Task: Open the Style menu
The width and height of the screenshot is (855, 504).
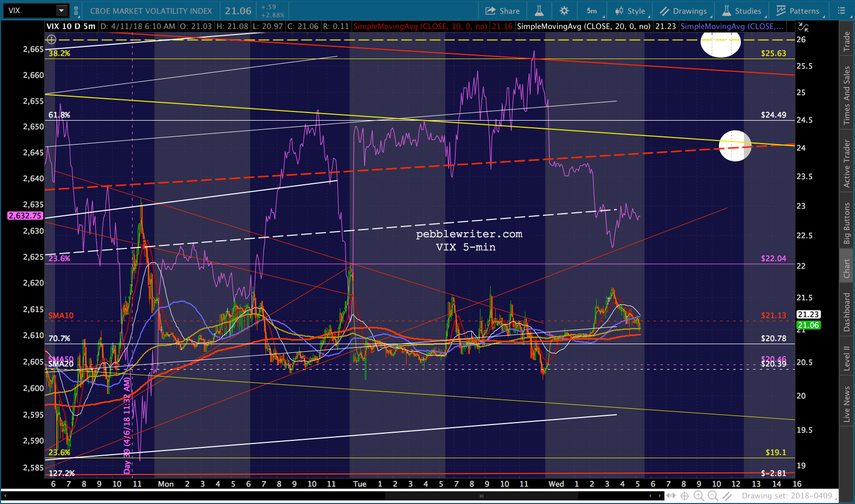Action: point(630,11)
